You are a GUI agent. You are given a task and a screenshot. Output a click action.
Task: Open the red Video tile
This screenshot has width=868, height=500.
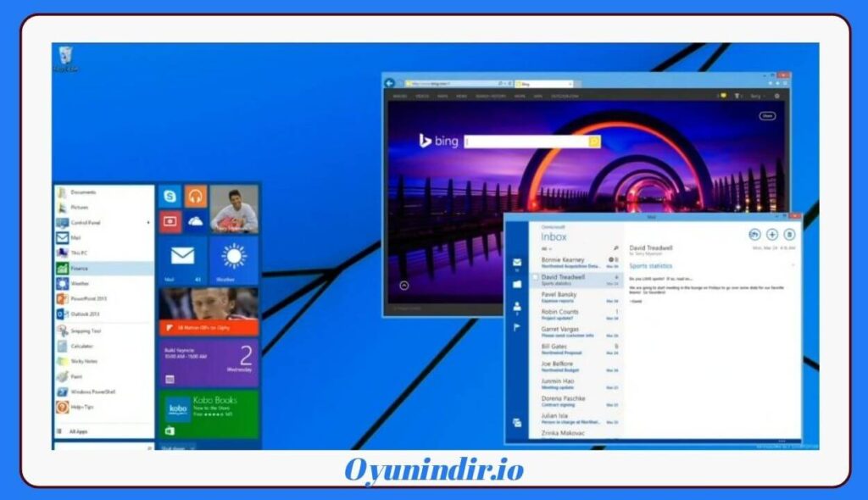coord(170,221)
